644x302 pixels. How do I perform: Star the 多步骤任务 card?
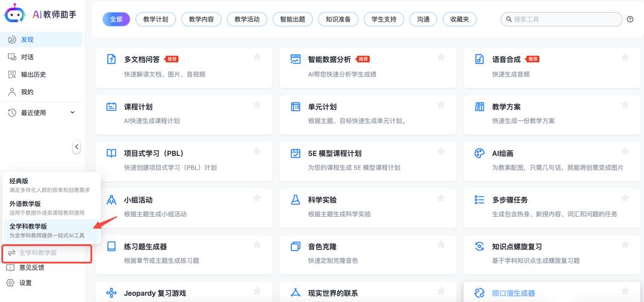click(x=625, y=198)
